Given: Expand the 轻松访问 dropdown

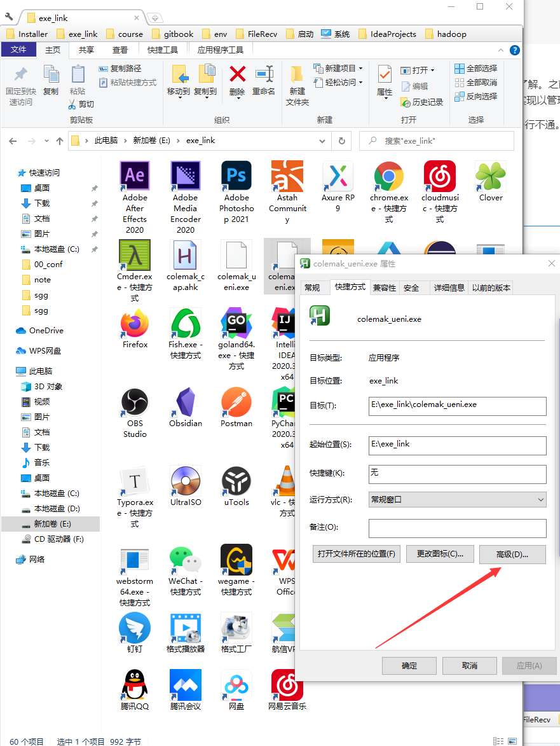Looking at the screenshot, I should pyautogui.click(x=338, y=82).
